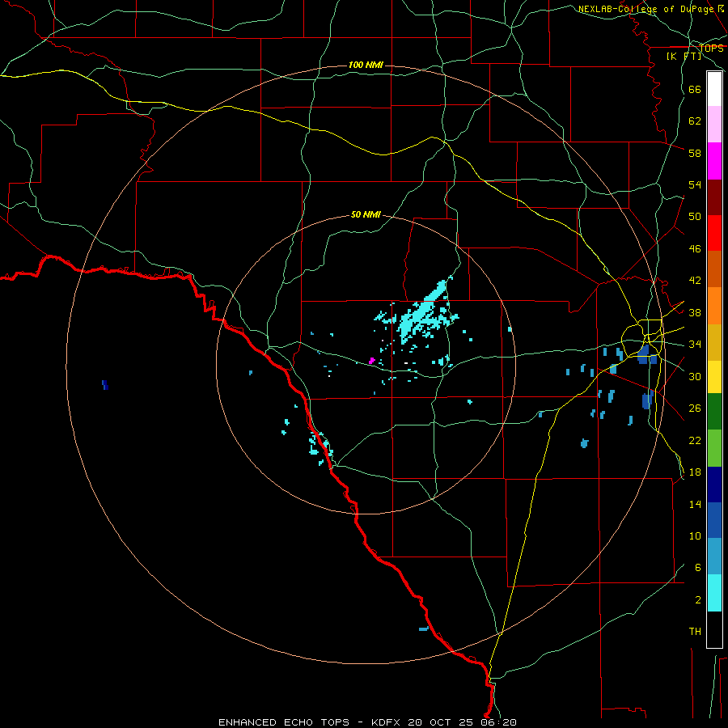Screen dimensions: 728x728
Task: Click the bright red legend swatch
Action: (x=714, y=233)
